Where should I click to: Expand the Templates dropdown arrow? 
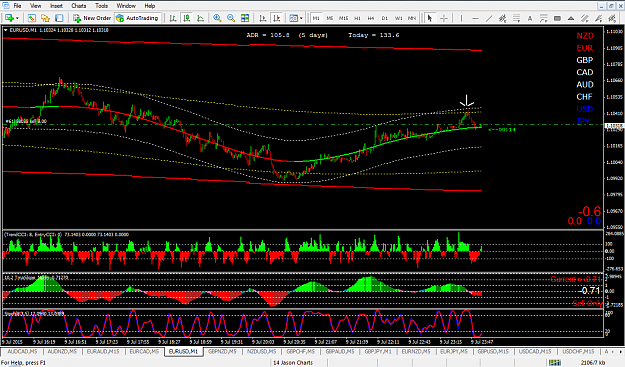click(301, 18)
